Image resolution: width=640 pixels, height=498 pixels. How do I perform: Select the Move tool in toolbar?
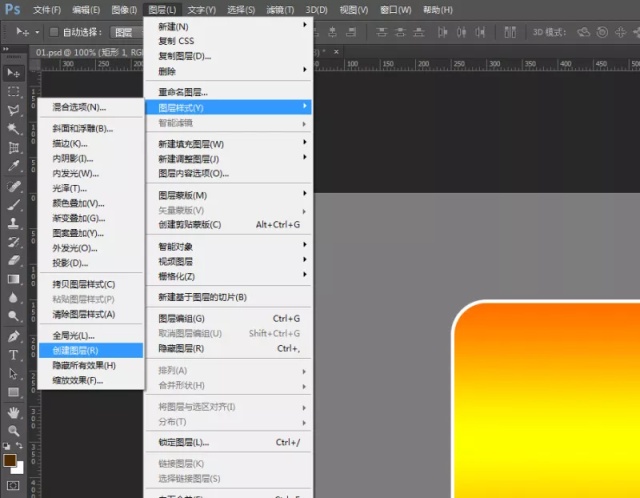tap(13, 73)
